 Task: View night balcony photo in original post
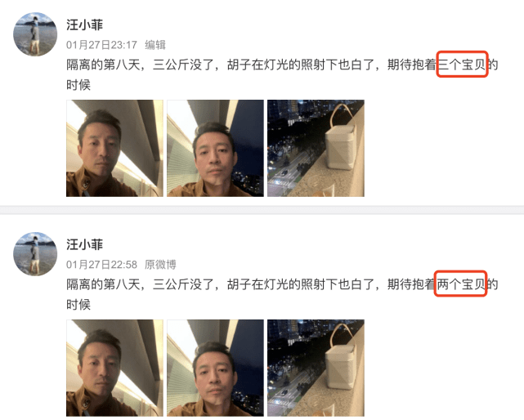tap(316, 368)
